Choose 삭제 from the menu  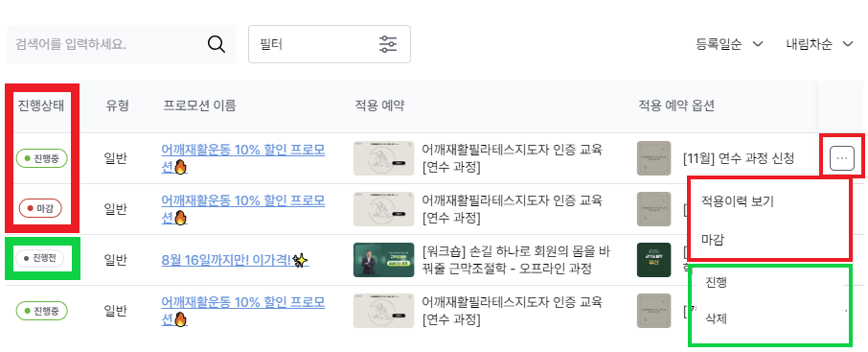point(717,318)
